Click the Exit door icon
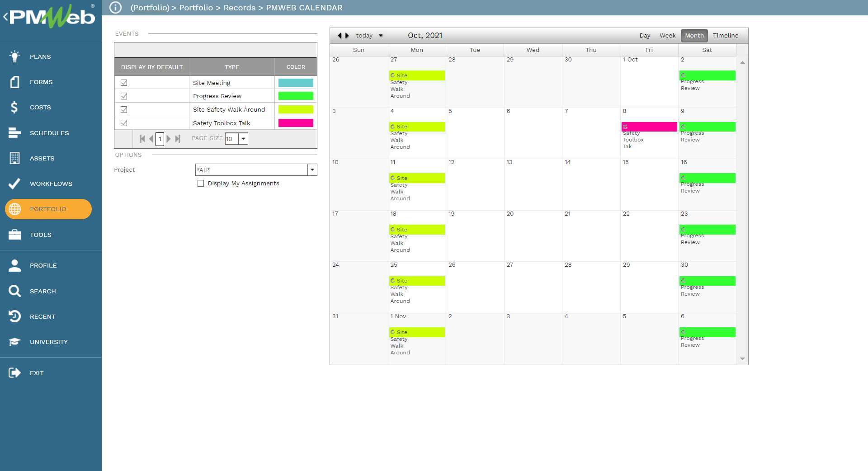868x471 pixels. 14,373
